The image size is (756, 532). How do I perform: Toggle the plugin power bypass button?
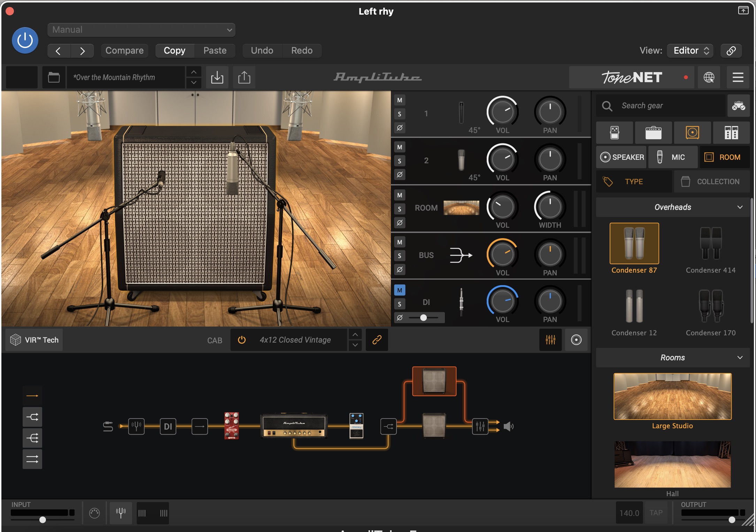(x=25, y=40)
